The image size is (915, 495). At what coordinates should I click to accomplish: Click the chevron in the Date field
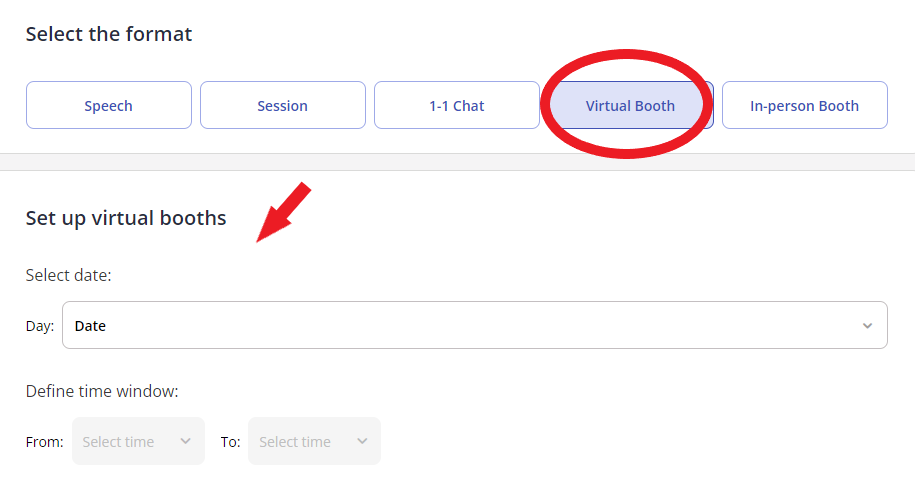867,326
